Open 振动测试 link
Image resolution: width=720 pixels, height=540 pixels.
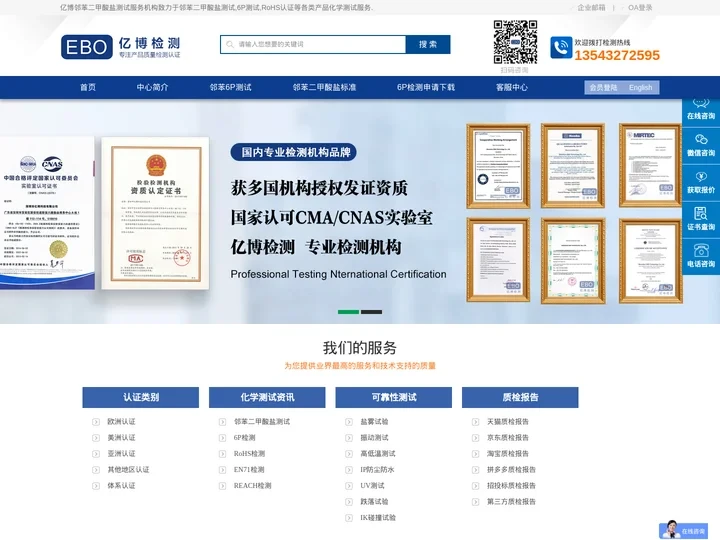374,438
